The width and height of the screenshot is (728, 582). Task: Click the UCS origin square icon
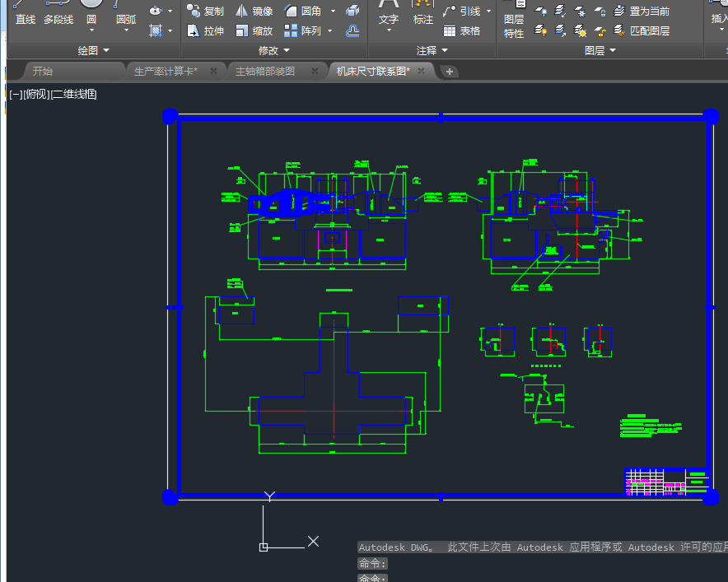click(264, 547)
